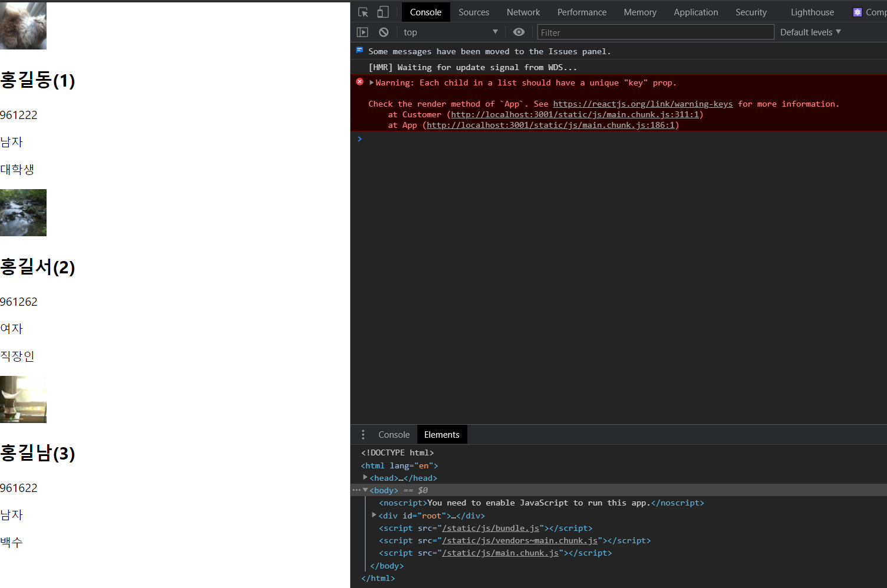Select the noscript element line

pos(542,503)
